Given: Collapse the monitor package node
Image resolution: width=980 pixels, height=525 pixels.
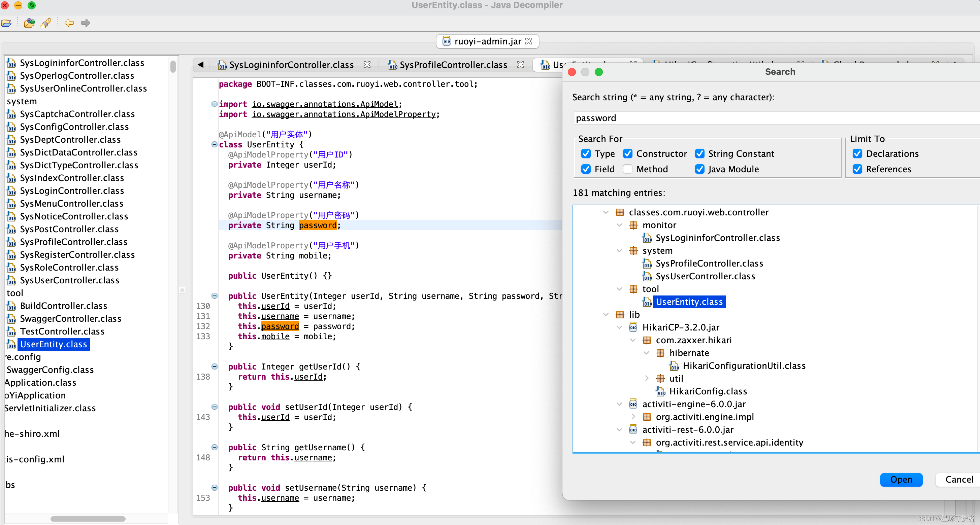Looking at the screenshot, I should pyautogui.click(x=619, y=225).
